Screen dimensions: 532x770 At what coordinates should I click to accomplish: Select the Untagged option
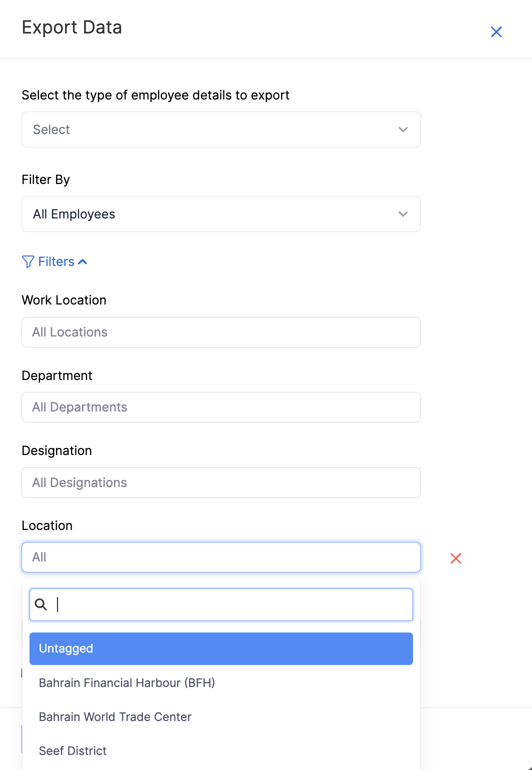tap(221, 648)
